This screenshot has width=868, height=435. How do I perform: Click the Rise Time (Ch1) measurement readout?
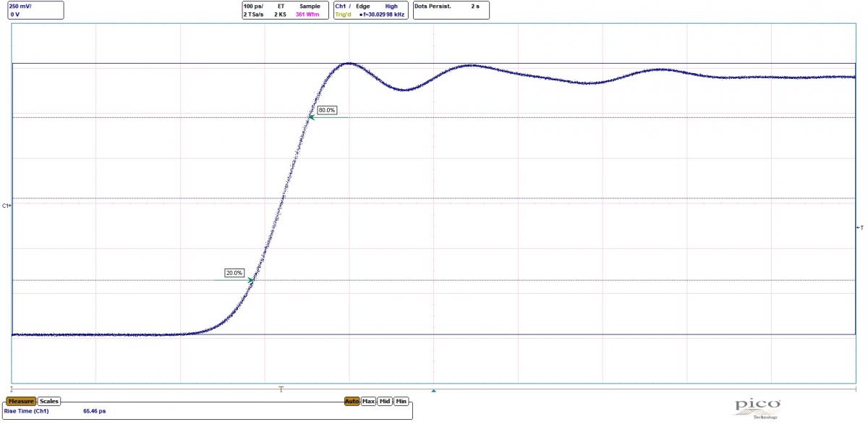tap(27, 410)
